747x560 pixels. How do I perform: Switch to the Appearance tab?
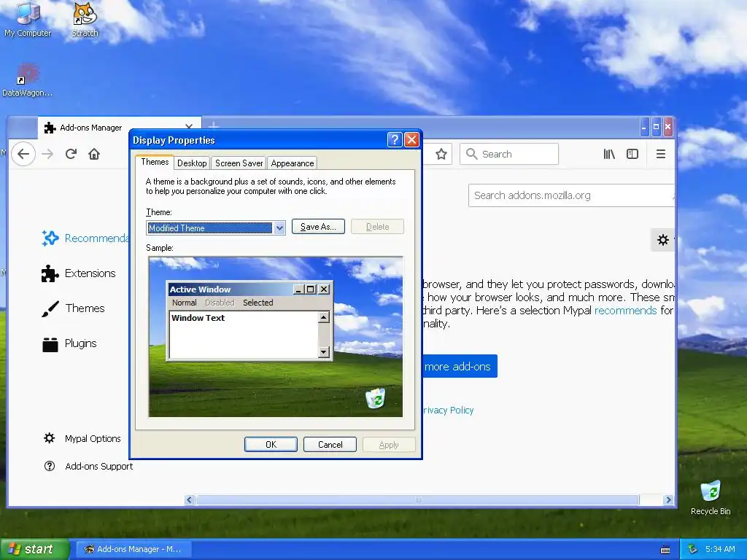[293, 163]
